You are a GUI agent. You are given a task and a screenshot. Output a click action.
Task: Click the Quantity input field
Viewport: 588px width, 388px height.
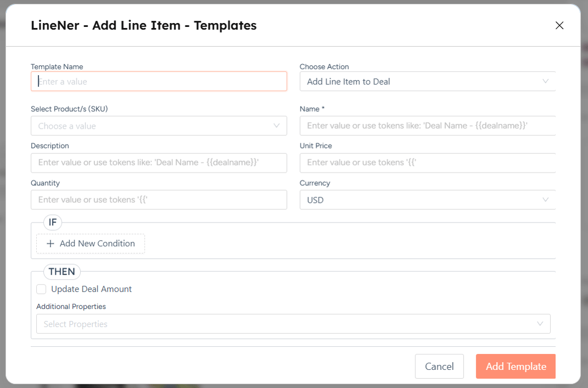[159, 199]
